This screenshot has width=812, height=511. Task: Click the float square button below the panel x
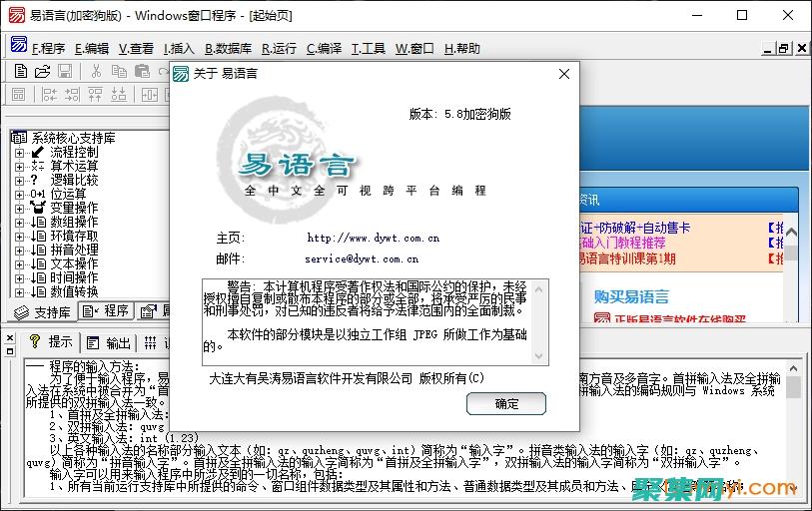click(10, 351)
